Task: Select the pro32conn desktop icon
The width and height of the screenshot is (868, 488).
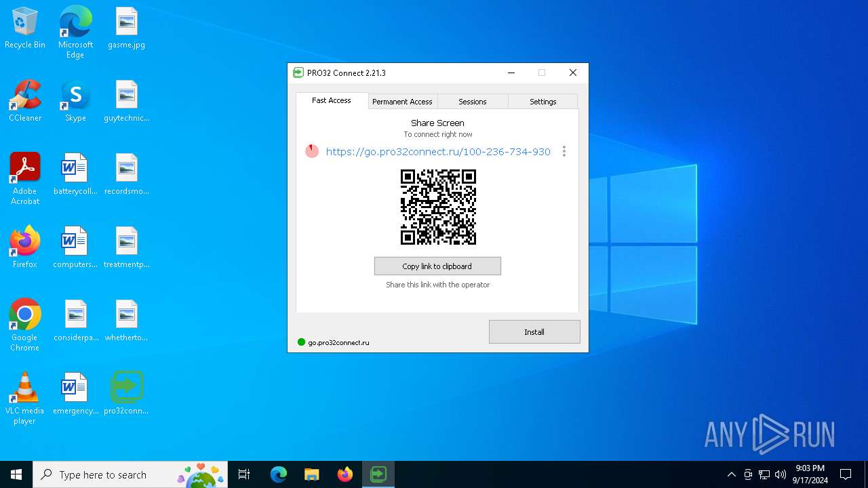Action: (126, 394)
